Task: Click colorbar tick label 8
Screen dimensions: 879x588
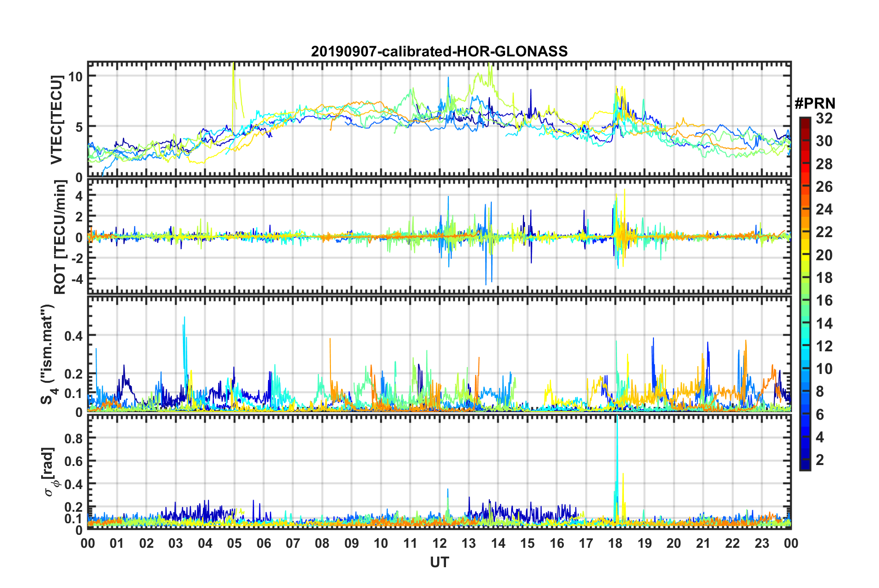Action: [820, 392]
